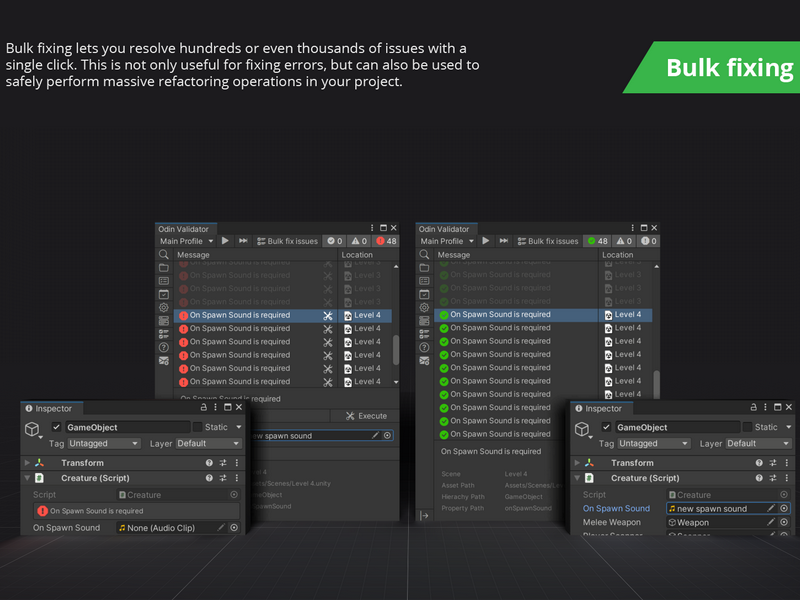
Task: Open settings gear in left Odin Validator sidebar
Action: coord(163,307)
